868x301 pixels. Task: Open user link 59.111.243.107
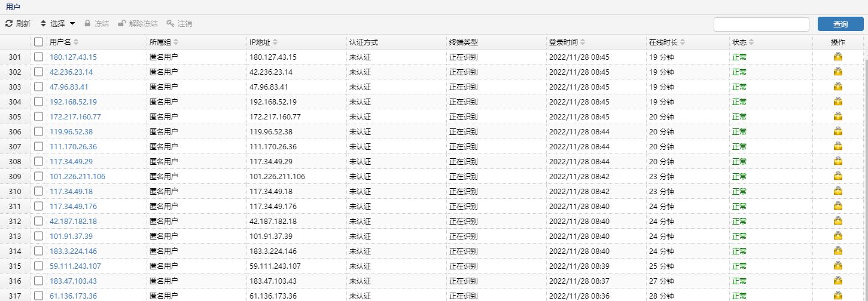(x=75, y=266)
